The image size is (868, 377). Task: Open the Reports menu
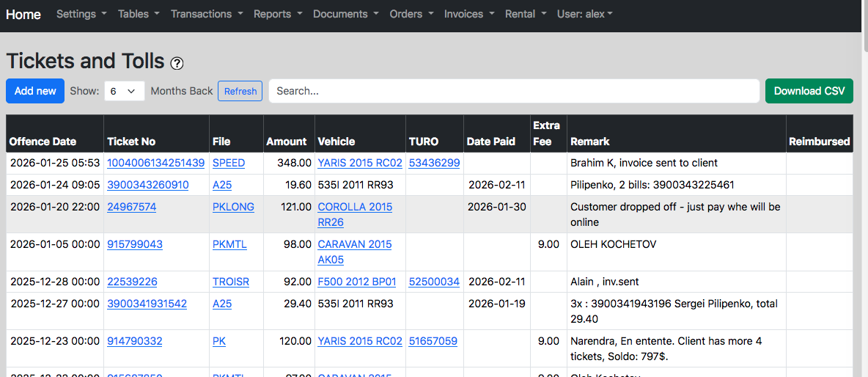click(277, 14)
